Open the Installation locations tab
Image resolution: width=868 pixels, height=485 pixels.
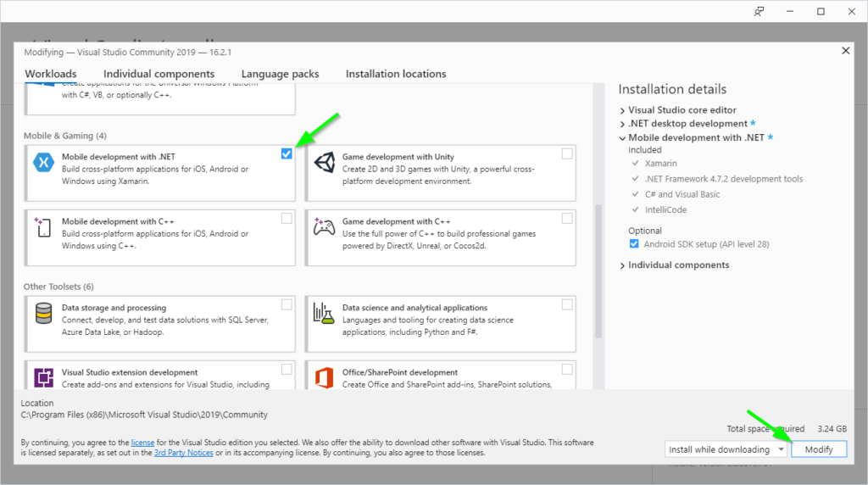coord(396,74)
